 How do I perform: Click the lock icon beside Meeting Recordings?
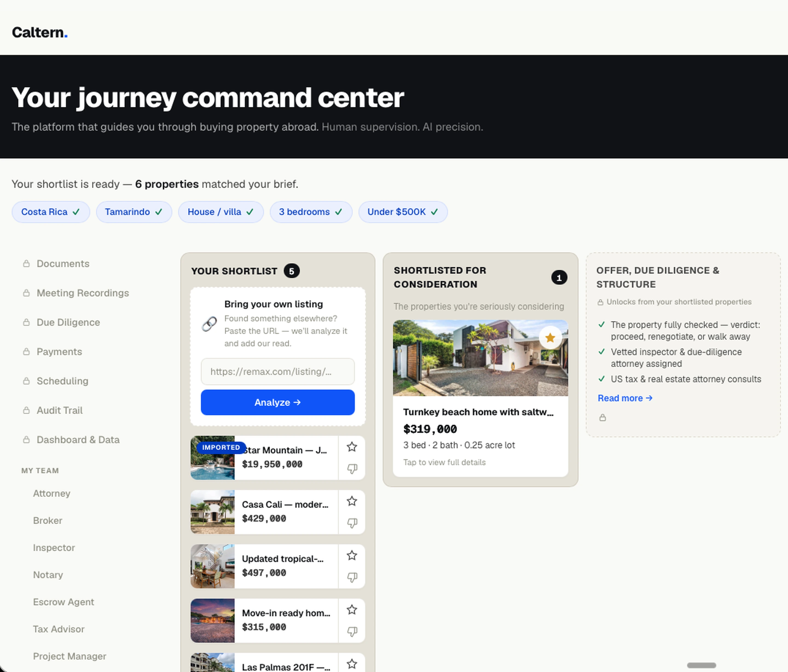(26, 293)
